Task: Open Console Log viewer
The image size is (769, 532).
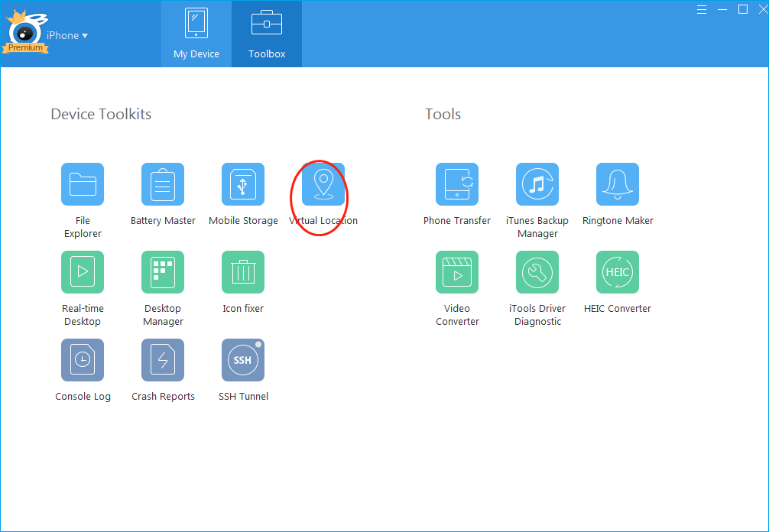Action: pyautogui.click(x=83, y=360)
